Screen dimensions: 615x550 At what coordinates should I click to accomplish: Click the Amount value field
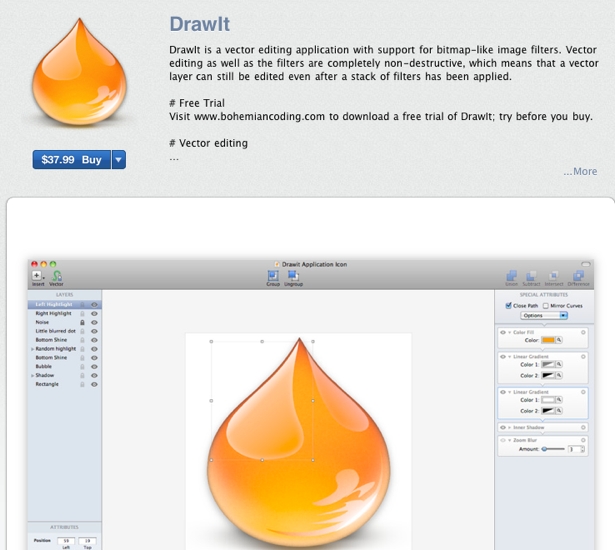tap(574, 449)
